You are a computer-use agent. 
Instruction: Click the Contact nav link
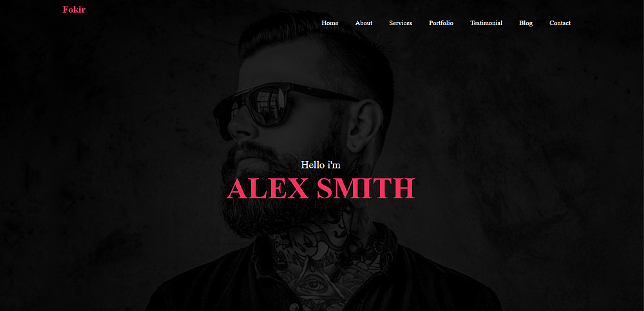[560, 23]
